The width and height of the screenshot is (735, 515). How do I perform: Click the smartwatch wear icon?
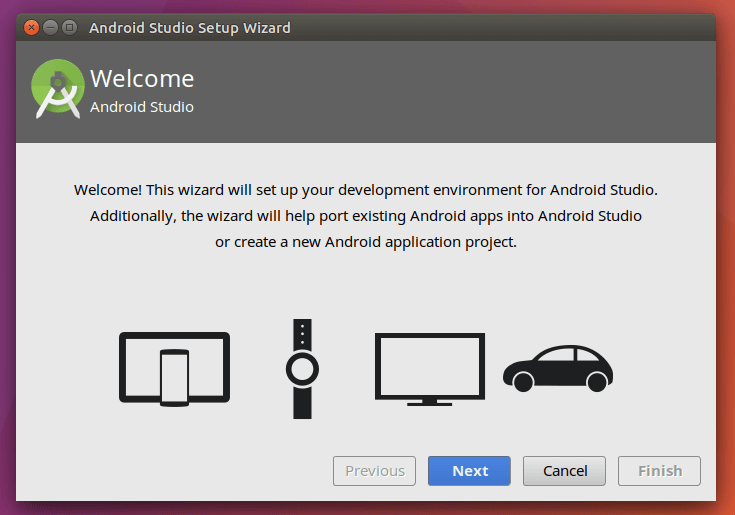[302, 335]
